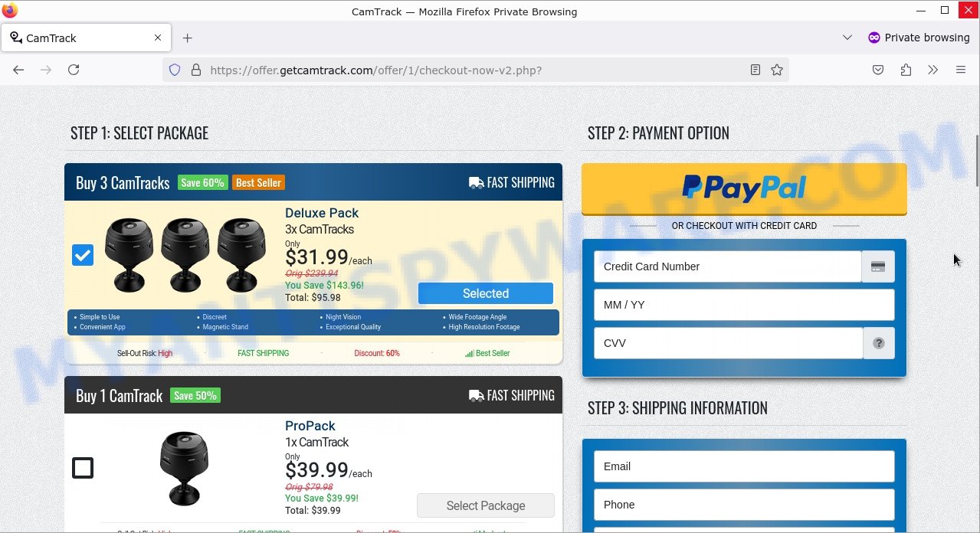The width and height of the screenshot is (980, 533).
Task: Go back to the previous page
Action: 18,70
